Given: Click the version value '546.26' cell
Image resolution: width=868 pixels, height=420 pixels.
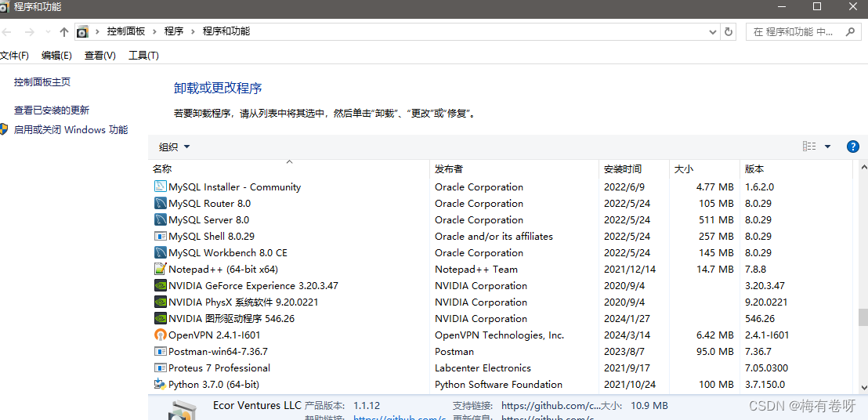Looking at the screenshot, I should [x=760, y=319].
